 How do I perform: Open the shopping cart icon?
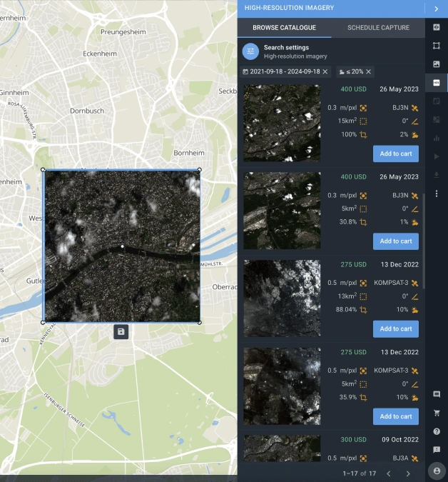pyautogui.click(x=437, y=413)
